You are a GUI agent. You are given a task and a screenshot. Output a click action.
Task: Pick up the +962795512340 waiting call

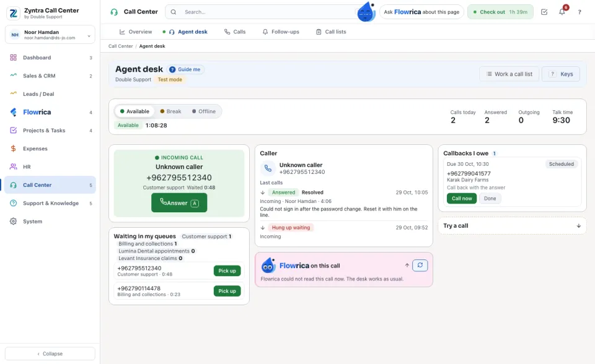coord(227,271)
